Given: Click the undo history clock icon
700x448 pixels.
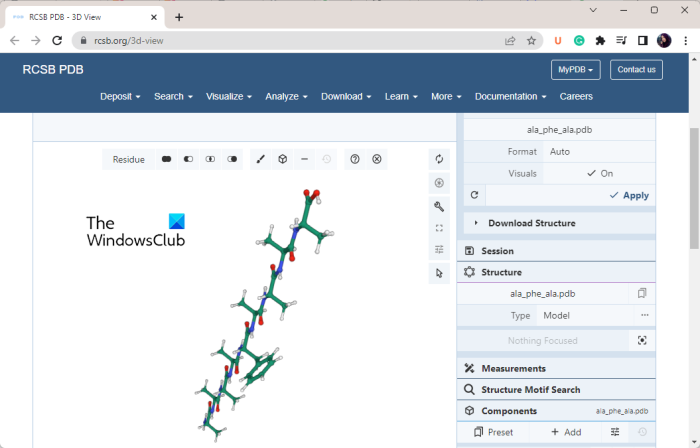Looking at the screenshot, I should 326,159.
